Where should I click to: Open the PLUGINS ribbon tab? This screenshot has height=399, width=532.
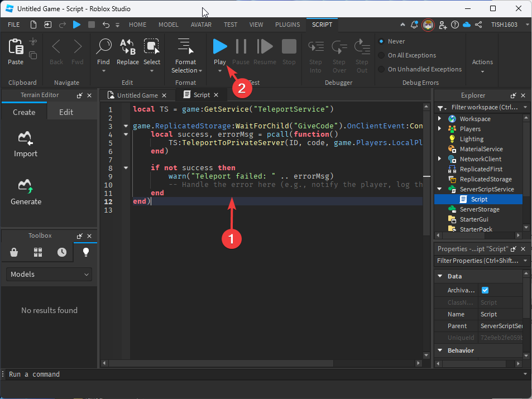point(287,25)
